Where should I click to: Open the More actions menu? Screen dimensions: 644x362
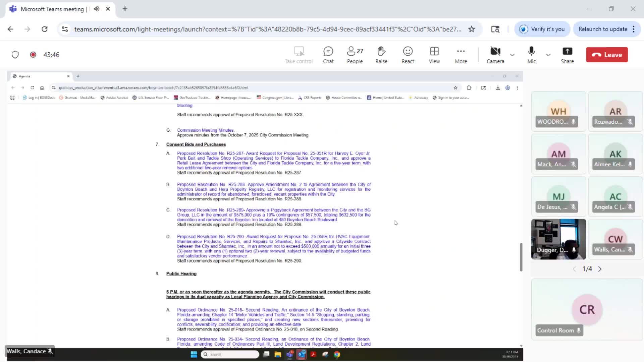(x=461, y=55)
